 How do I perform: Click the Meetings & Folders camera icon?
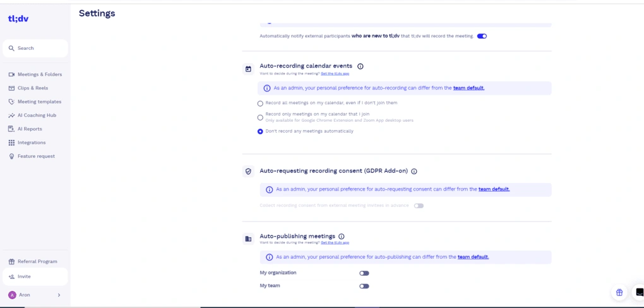(x=11, y=74)
